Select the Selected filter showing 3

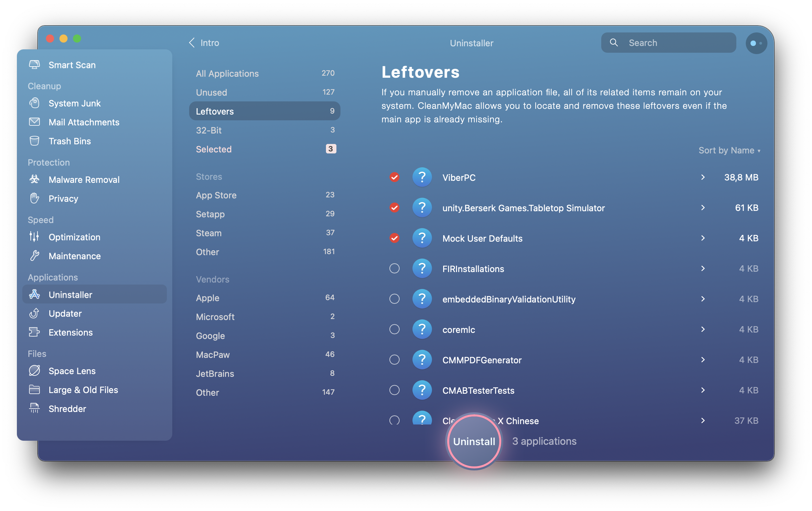point(264,148)
